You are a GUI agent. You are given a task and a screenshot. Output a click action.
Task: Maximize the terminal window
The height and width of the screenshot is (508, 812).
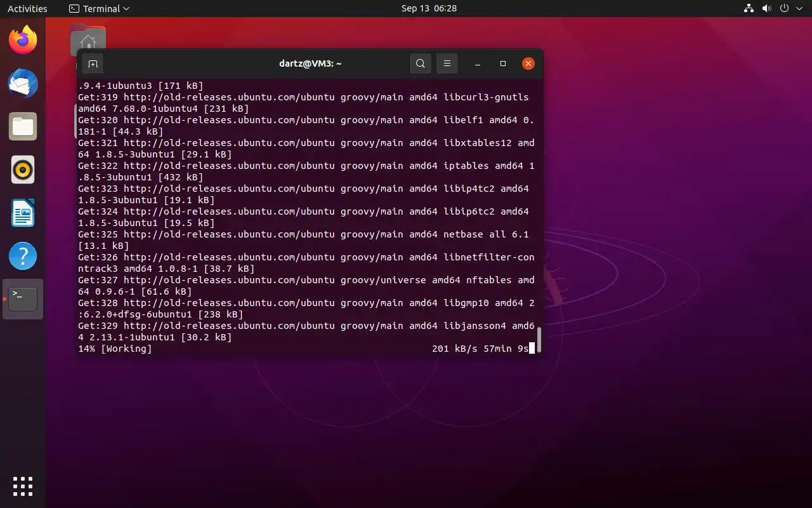[503, 63]
